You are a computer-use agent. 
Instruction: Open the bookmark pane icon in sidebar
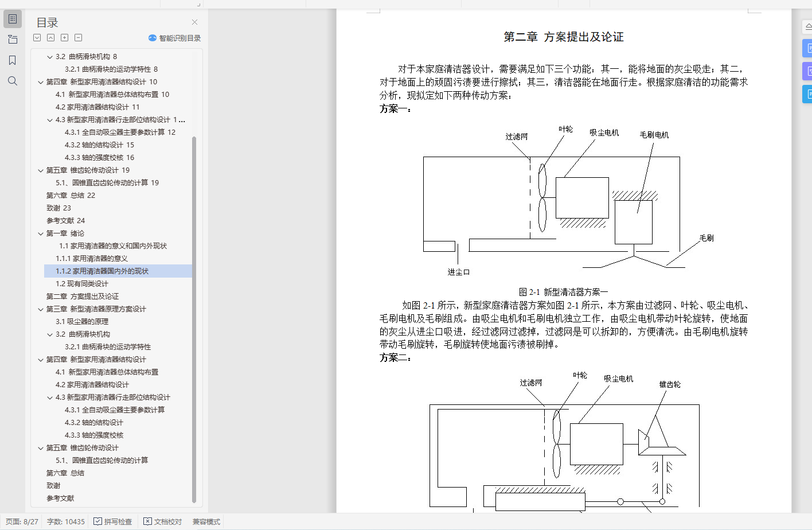tap(13, 60)
